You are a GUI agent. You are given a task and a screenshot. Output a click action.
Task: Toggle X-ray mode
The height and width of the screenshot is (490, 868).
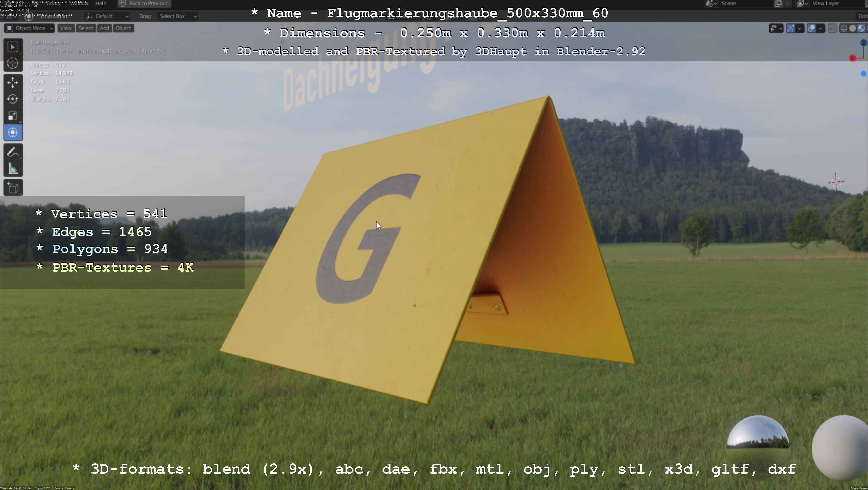[832, 28]
